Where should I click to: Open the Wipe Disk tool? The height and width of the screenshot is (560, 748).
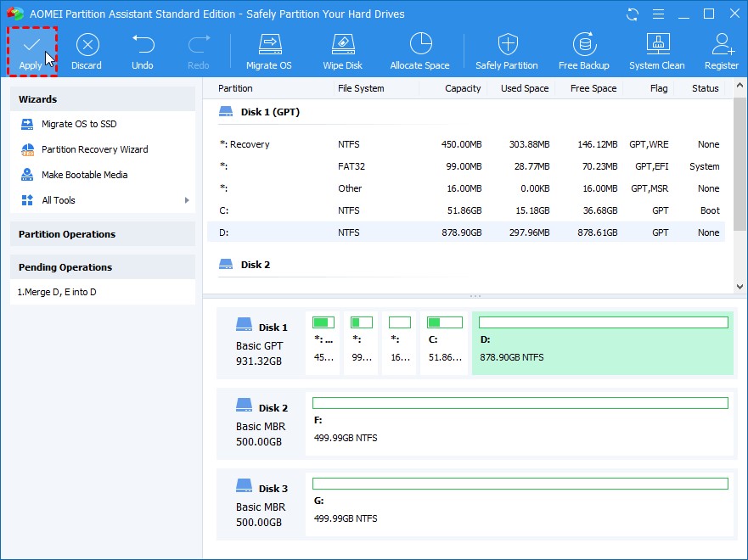342,52
